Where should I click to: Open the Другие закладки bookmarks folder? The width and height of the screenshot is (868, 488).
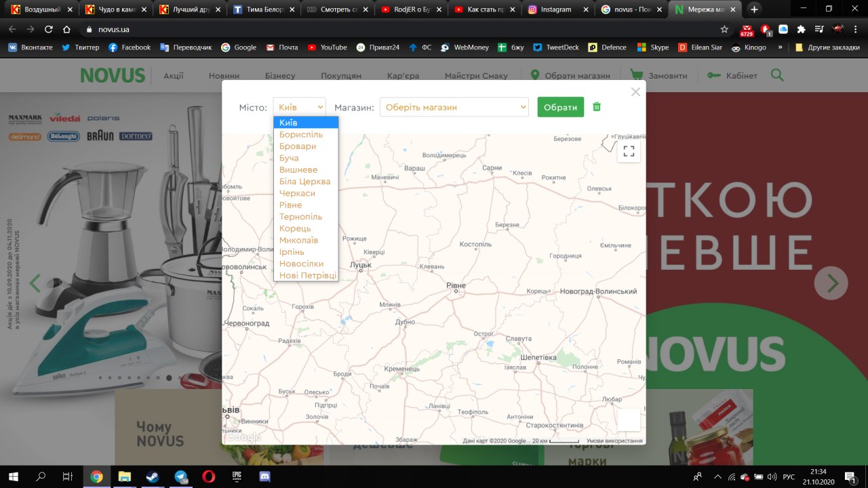[x=829, y=47]
